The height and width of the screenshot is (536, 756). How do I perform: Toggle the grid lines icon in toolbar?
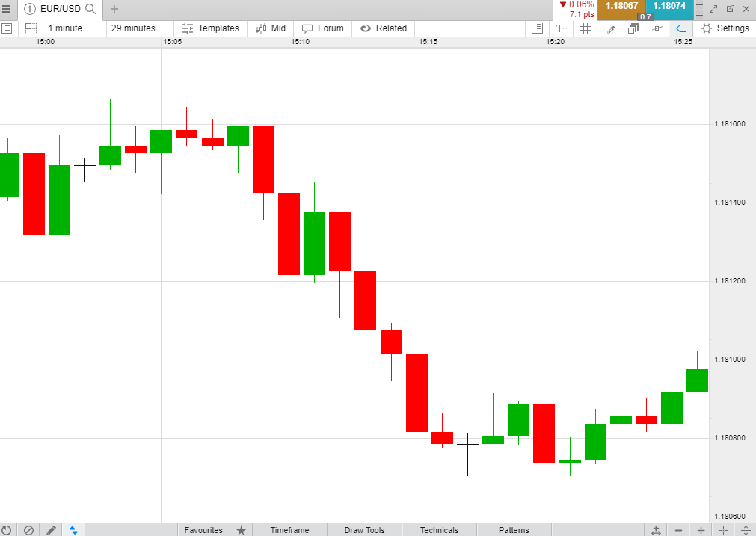[x=586, y=28]
